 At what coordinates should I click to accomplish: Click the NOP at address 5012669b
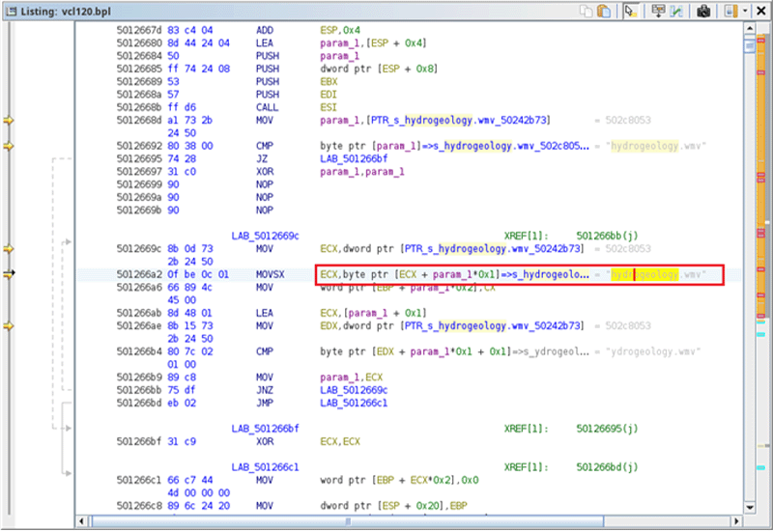click(265, 210)
